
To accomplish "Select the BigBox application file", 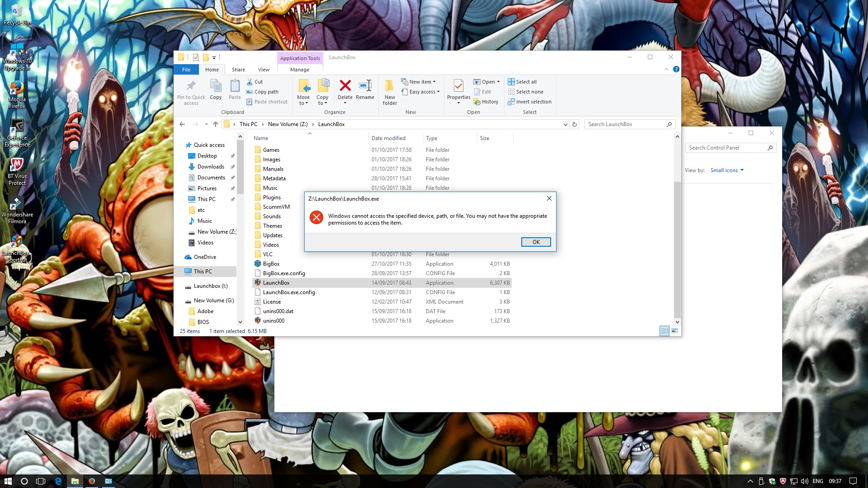I will click(x=271, y=264).
